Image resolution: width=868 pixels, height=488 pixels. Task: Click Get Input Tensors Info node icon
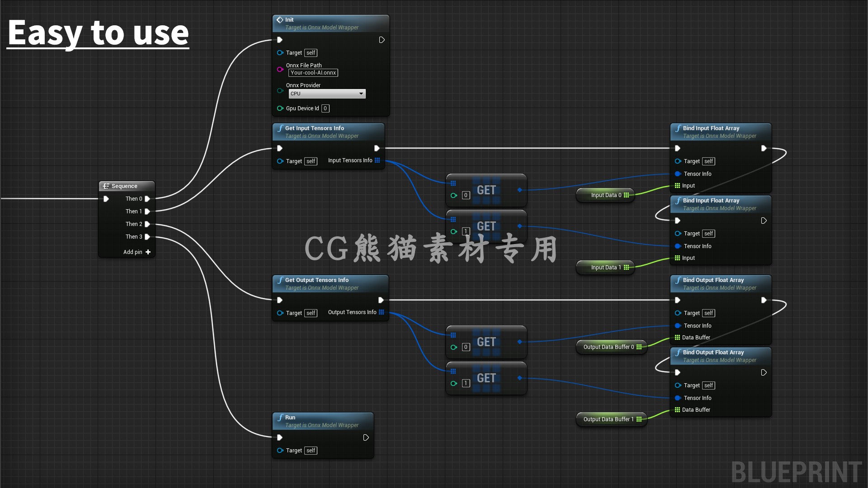click(279, 127)
